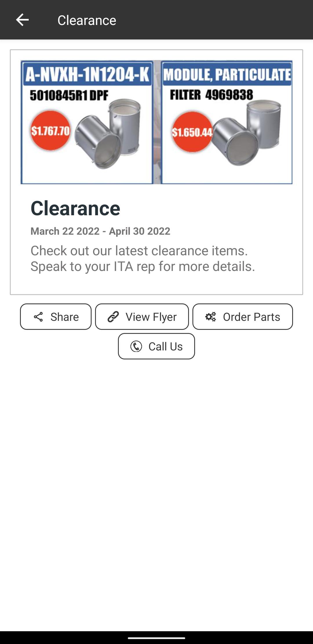Tap the FILTER 4969838 label text
The height and width of the screenshot is (644, 313).
pos(211,95)
